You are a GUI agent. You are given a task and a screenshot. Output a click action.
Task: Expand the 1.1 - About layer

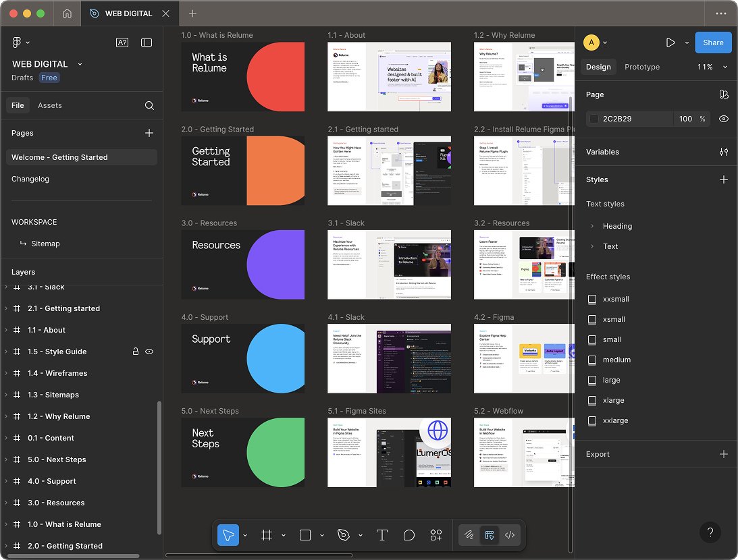coord(6,330)
